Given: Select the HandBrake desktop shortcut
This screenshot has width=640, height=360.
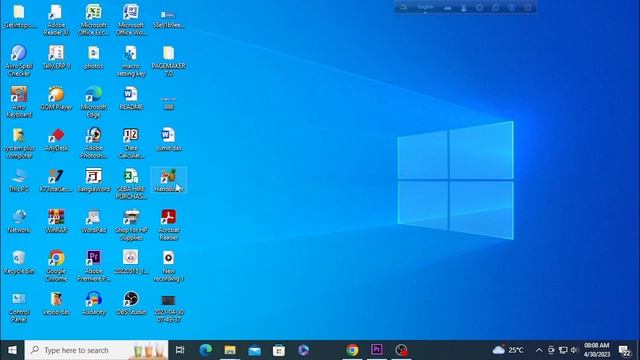Looking at the screenshot, I should [x=169, y=181].
